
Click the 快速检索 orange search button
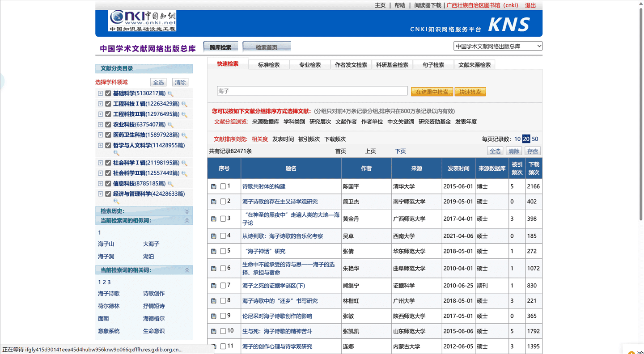point(470,92)
